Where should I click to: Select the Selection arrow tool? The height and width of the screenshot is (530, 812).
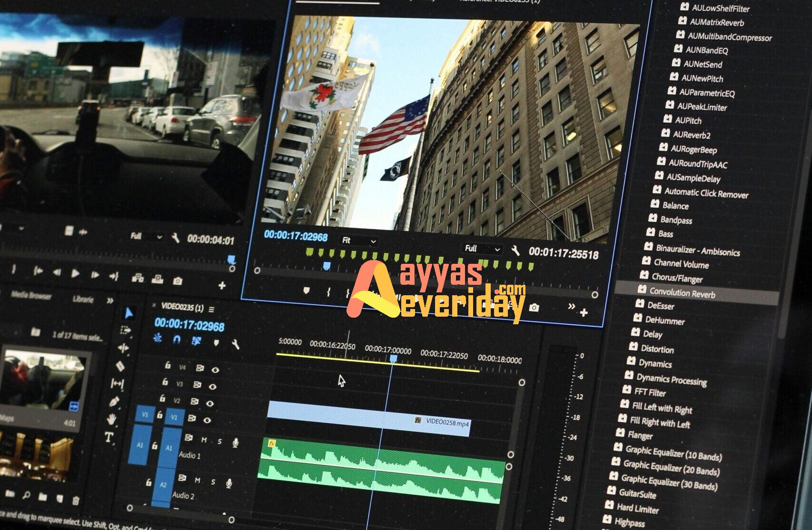pos(129,313)
